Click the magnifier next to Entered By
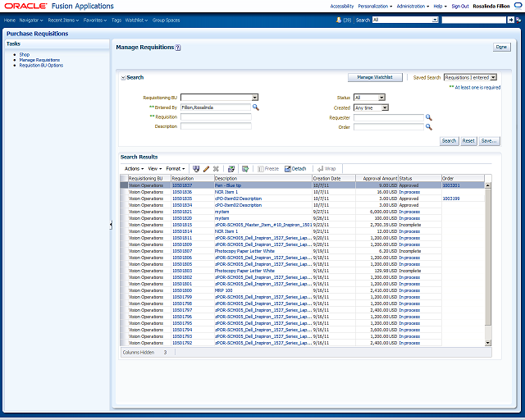The width and height of the screenshot is (525, 420). coord(256,107)
